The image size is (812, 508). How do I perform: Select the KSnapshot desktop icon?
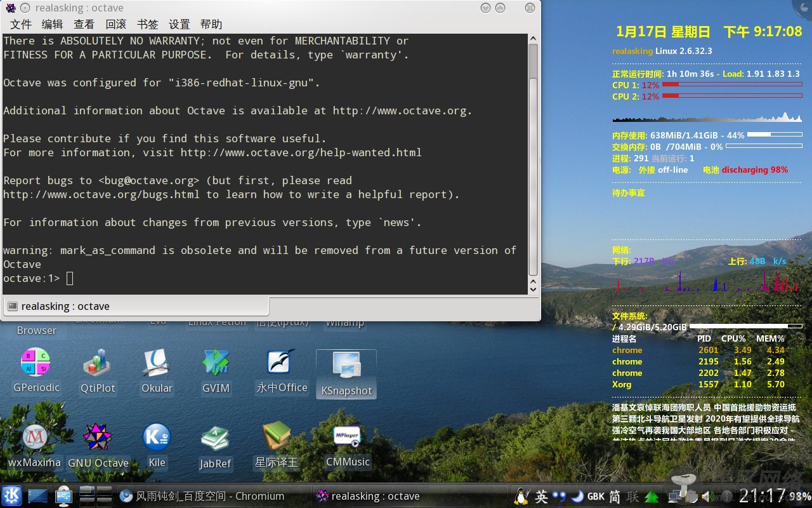(x=346, y=374)
